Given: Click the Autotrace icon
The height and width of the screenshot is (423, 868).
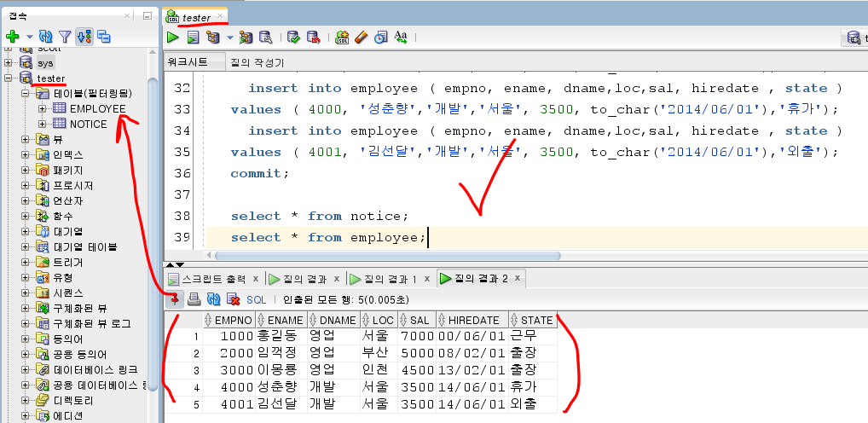Looking at the screenshot, I should tap(246, 37).
